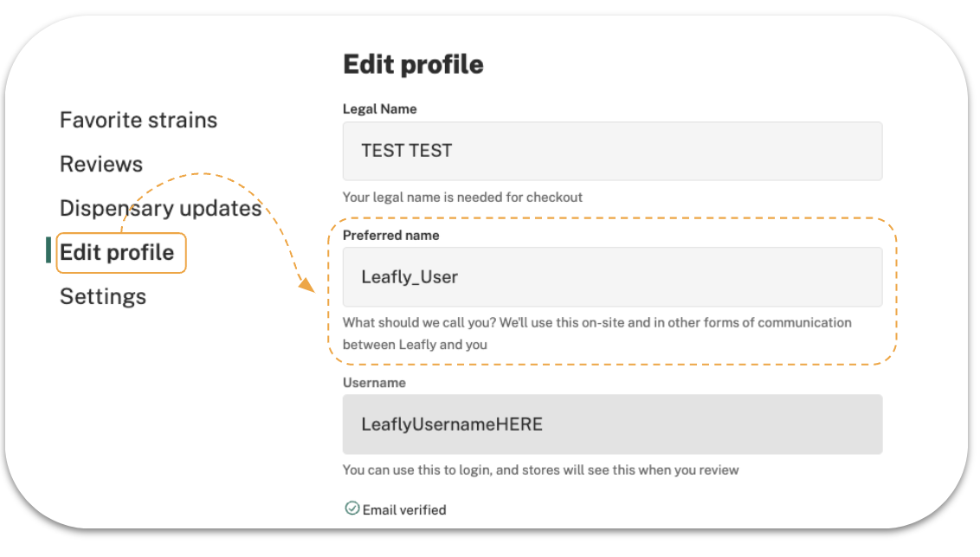Viewport: 980px width, 557px height.
Task: Click 'Your legal name is needed for checkout' hint
Action: tap(462, 198)
